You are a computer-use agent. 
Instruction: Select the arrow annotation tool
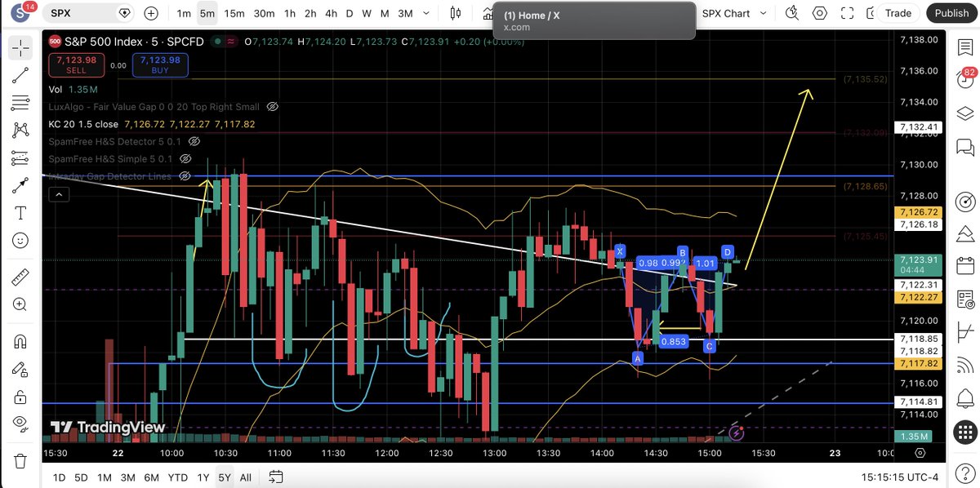[20, 186]
